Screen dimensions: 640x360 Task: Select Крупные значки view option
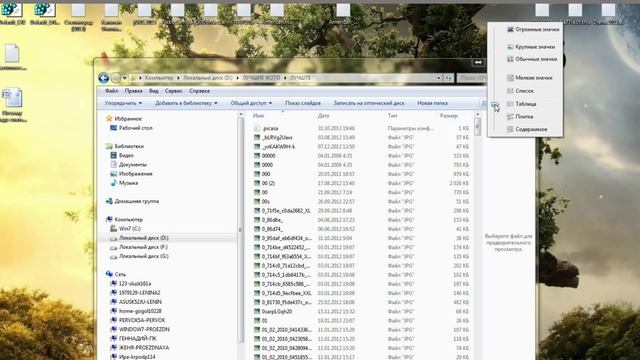(x=531, y=47)
